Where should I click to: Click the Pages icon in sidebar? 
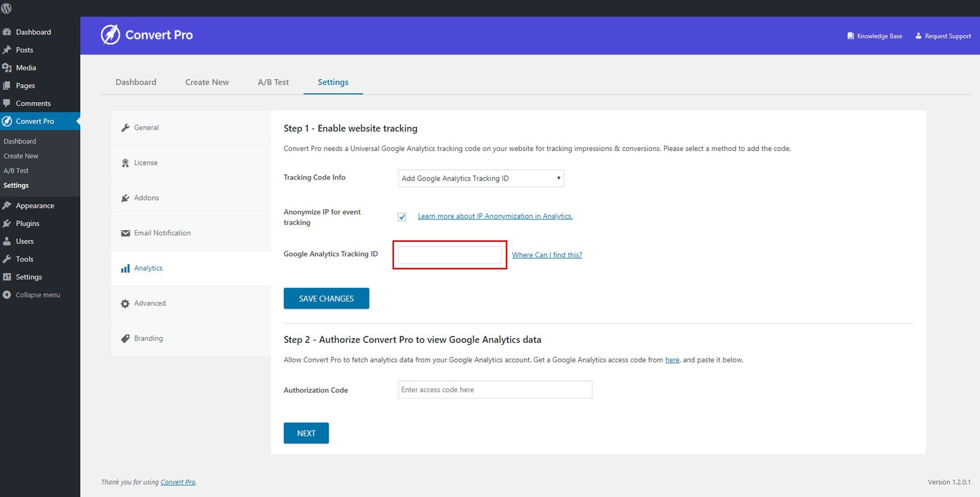(7, 85)
